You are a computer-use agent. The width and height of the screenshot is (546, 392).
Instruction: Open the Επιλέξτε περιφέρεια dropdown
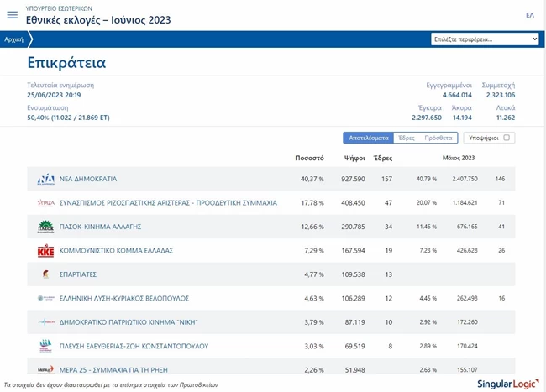(x=485, y=39)
